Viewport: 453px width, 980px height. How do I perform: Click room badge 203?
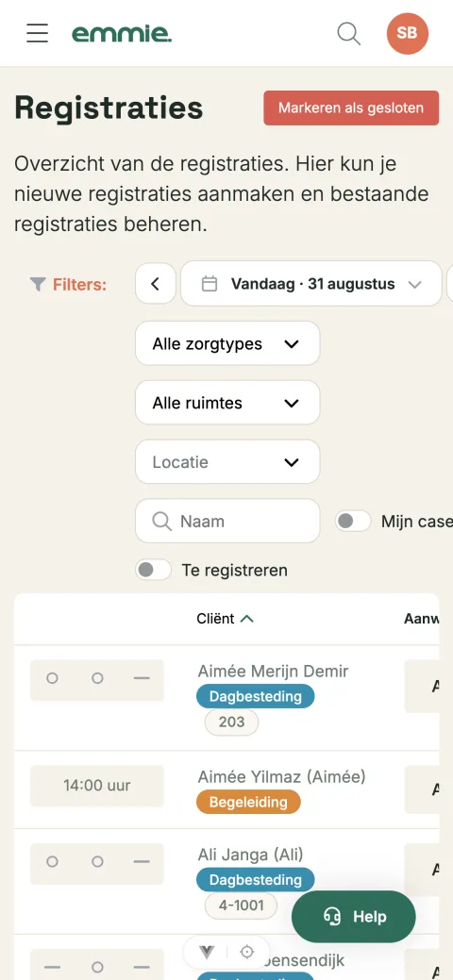pos(231,723)
